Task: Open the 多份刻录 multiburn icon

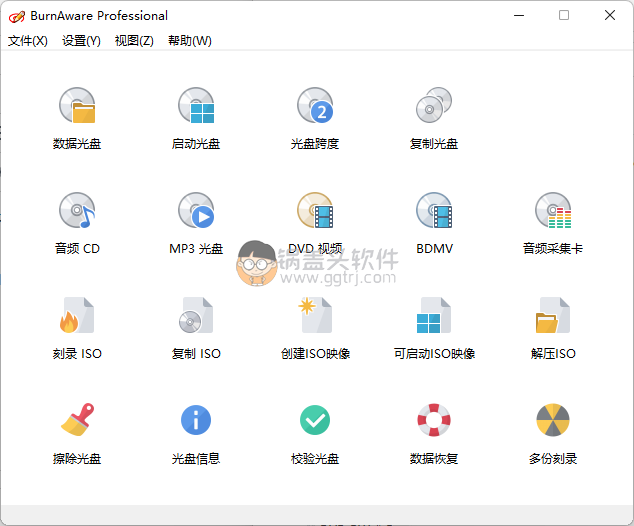Action: tap(553, 420)
